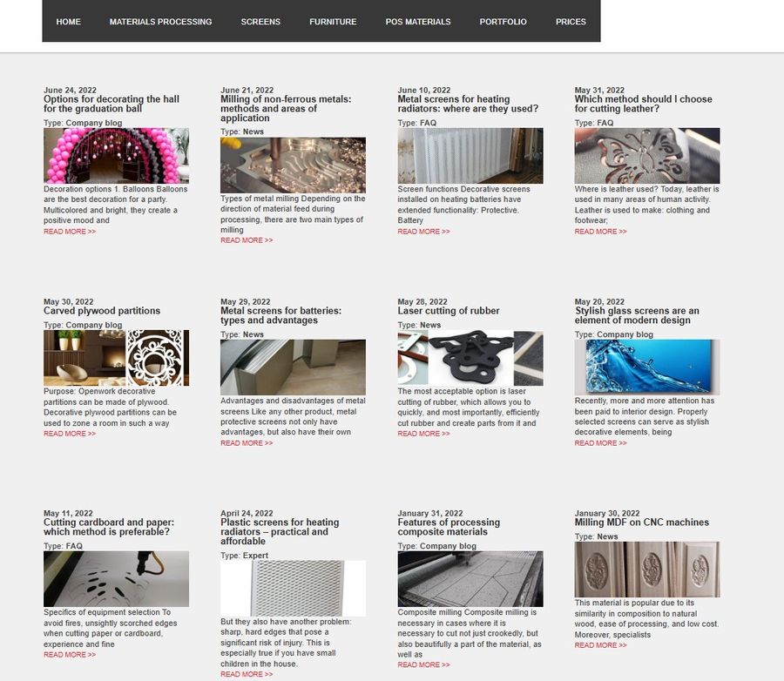The height and width of the screenshot is (681, 784).
Task: Click the 'April 24, 2022' date text
Action: 247,513
